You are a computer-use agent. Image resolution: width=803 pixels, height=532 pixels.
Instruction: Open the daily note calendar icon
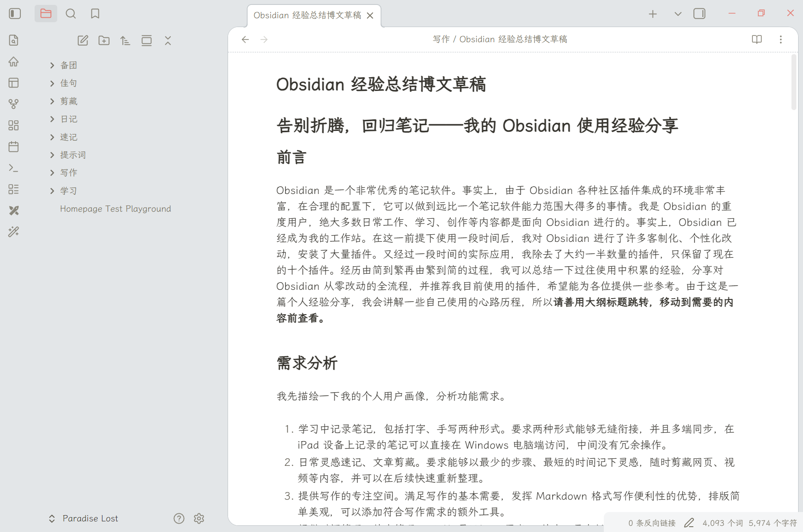[x=14, y=147]
